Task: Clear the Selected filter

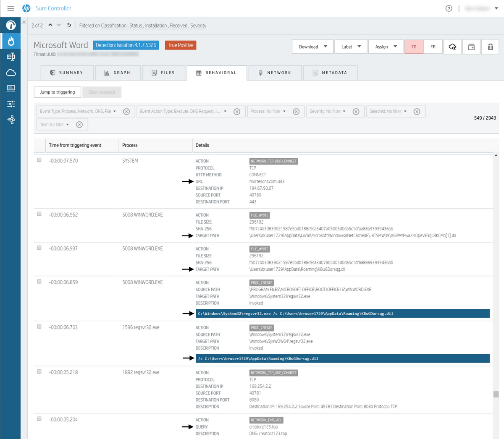Action: [417, 112]
